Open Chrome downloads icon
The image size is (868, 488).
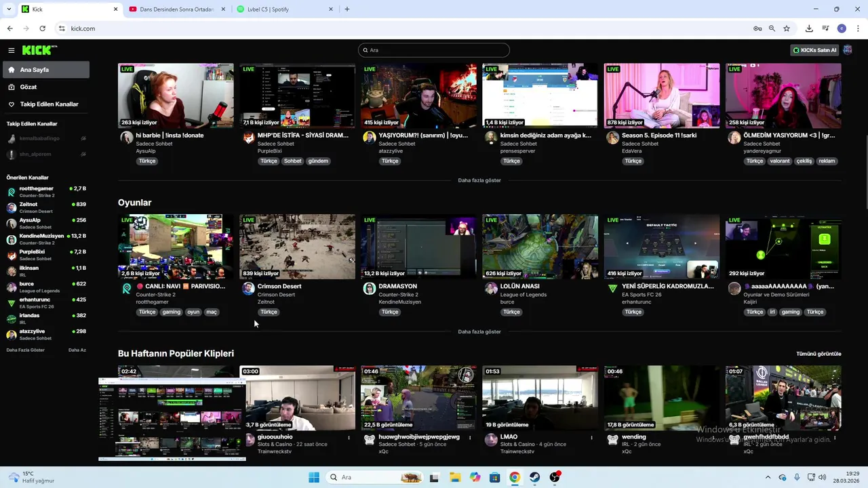(x=809, y=28)
